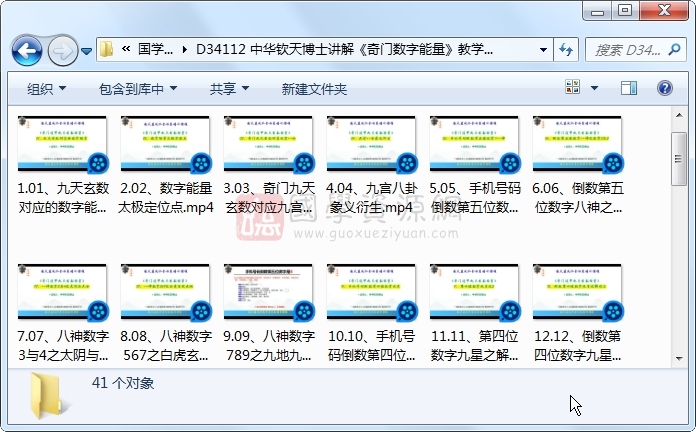696x432 pixels.
Task: Open the 包含到库中 menu
Action: pos(138,89)
